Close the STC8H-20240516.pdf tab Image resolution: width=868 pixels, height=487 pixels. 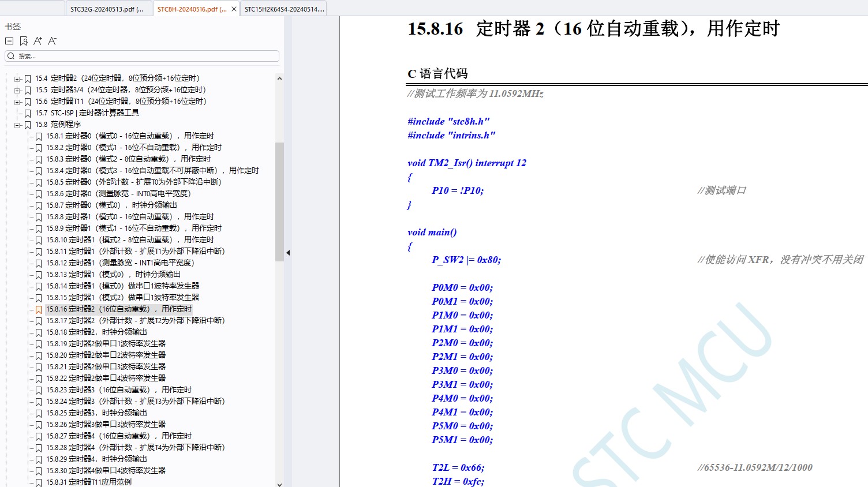point(234,9)
